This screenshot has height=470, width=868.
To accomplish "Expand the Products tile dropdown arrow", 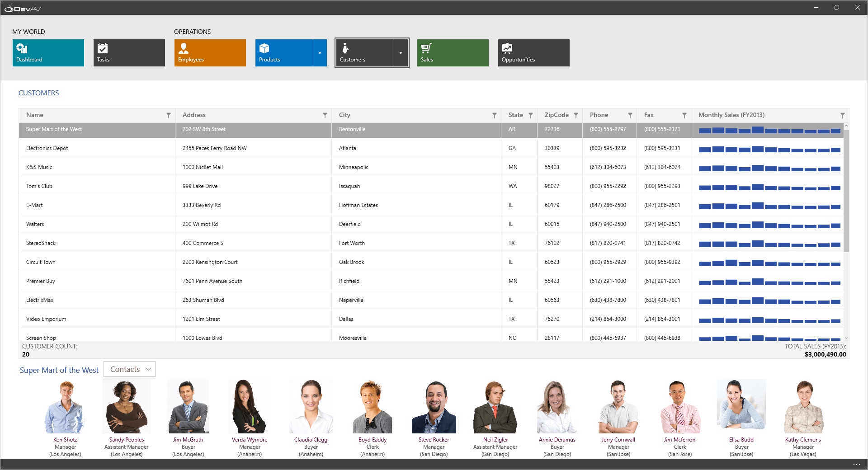I will 320,53.
